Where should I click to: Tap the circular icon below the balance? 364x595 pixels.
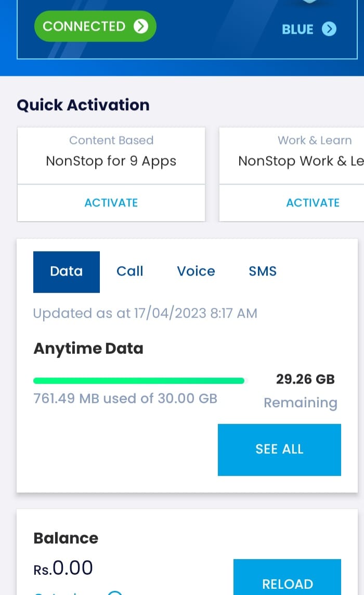[114, 593]
